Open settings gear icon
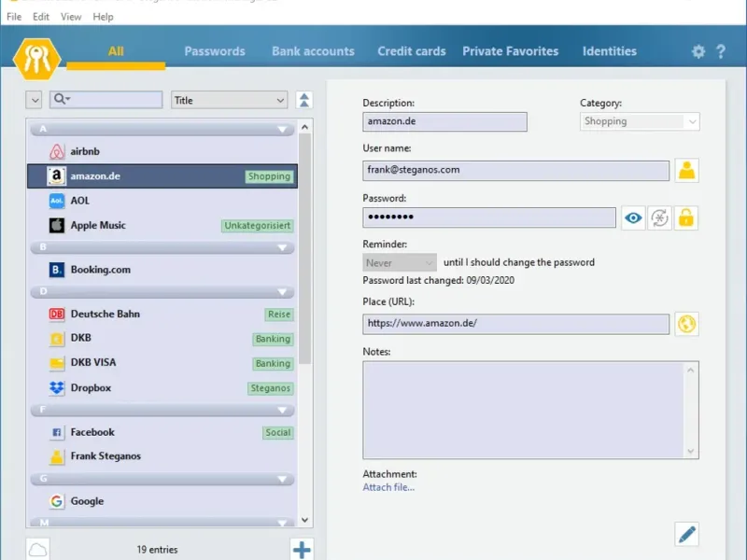 698,51
